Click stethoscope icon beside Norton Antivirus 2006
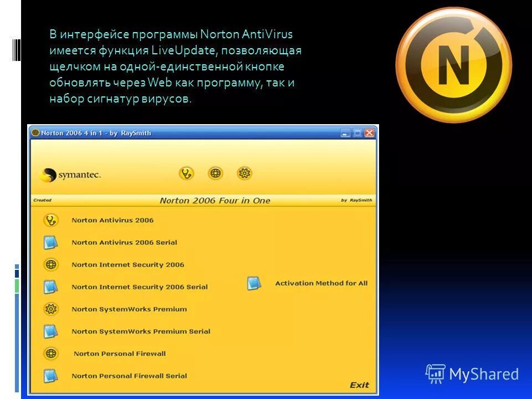532x399 pixels. (51, 221)
